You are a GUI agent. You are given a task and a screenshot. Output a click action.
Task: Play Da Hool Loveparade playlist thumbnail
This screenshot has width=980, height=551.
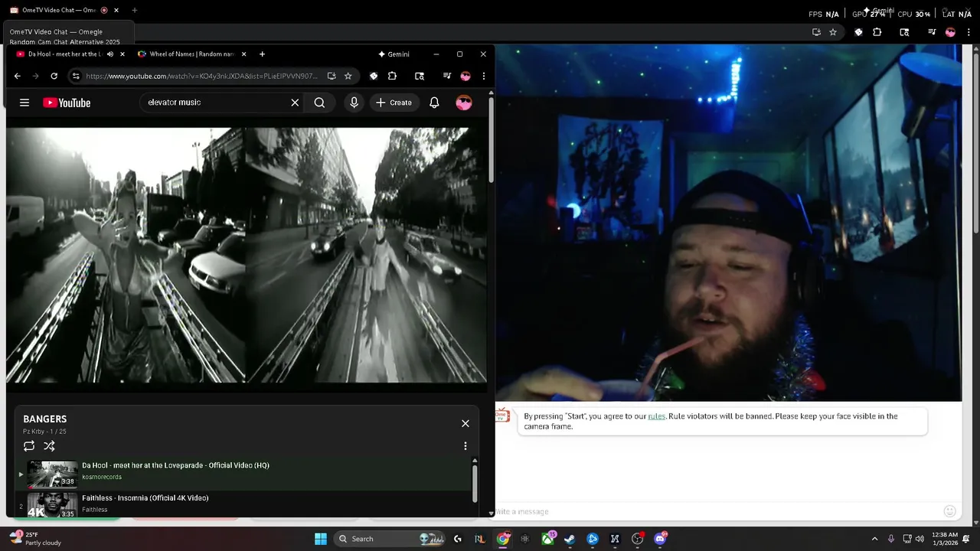pos(52,474)
